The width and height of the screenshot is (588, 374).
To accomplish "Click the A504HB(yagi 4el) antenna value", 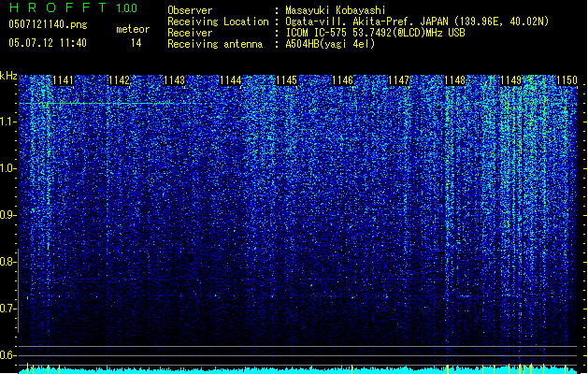I will pyautogui.click(x=330, y=44).
